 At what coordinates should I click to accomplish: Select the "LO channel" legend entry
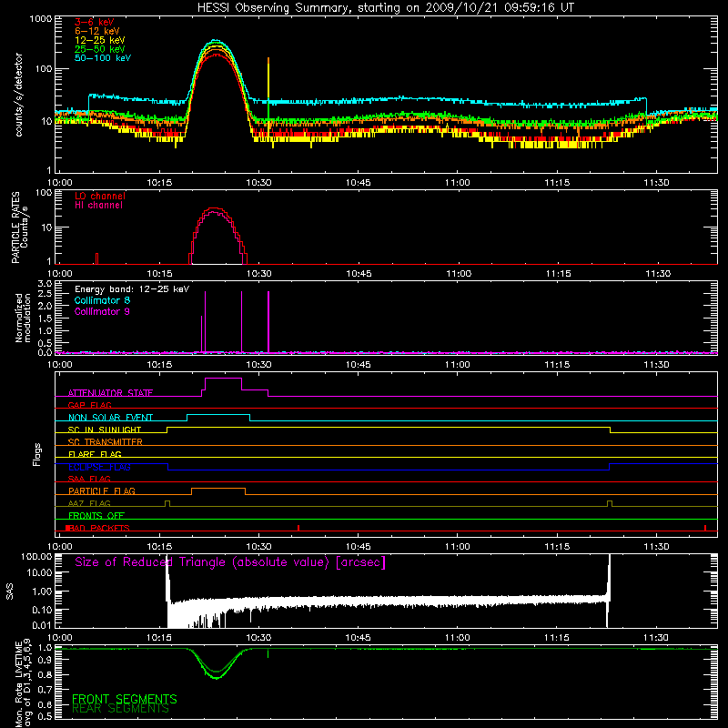(x=100, y=196)
